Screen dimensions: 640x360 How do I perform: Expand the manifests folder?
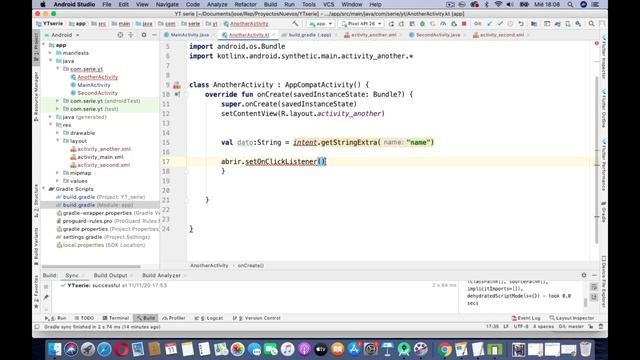pos(51,53)
